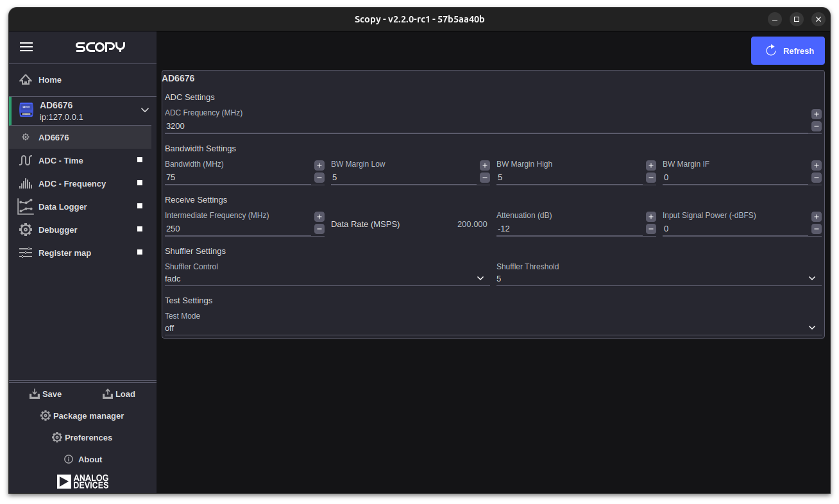Viewport: 839px width, 504px height.
Task: Click the Scopy logo
Action: pos(100,47)
